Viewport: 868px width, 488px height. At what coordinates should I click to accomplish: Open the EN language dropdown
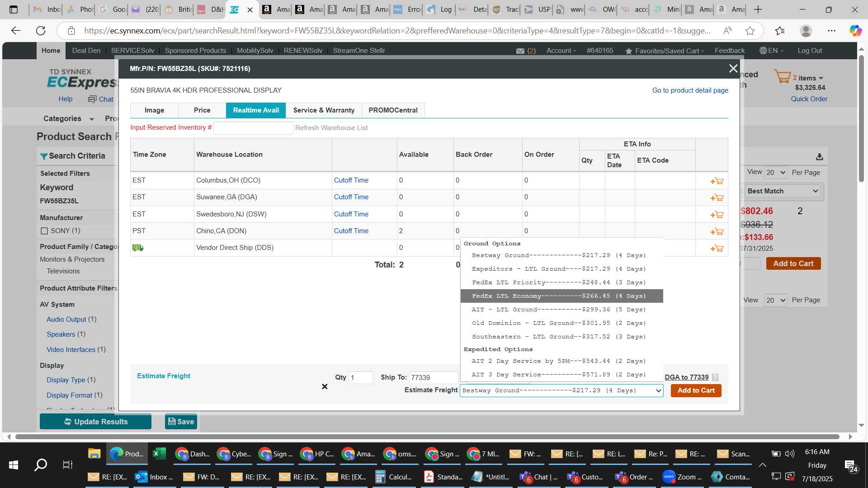pos(771,51)
